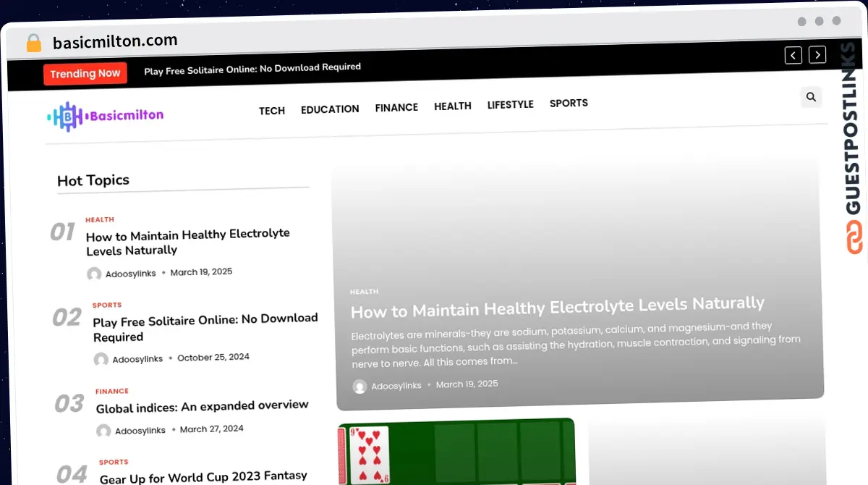Click the basicmilton.com address bar
This screenshot has width=868, height=485.
point(115,41)
